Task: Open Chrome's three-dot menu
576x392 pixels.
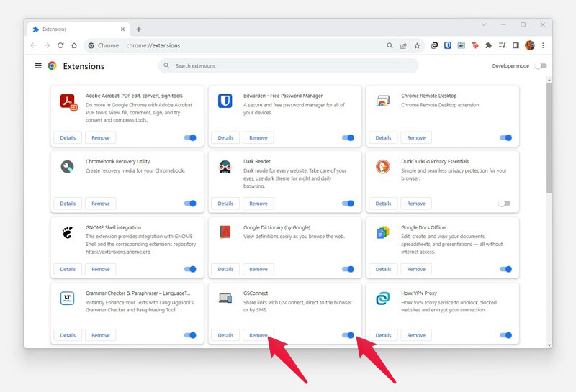Action: [x=543, y=45]
